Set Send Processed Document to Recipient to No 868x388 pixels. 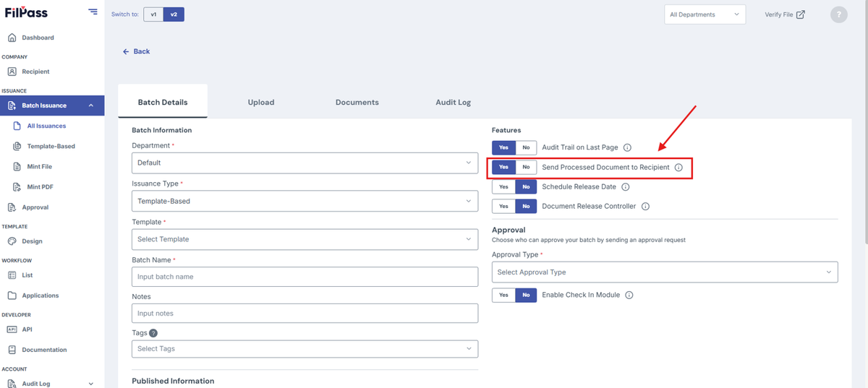(x=526, y=167)
